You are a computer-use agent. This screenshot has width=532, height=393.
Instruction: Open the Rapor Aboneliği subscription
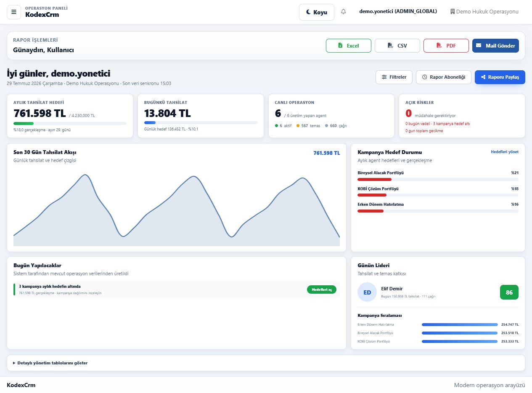click(x=444, y=77)
